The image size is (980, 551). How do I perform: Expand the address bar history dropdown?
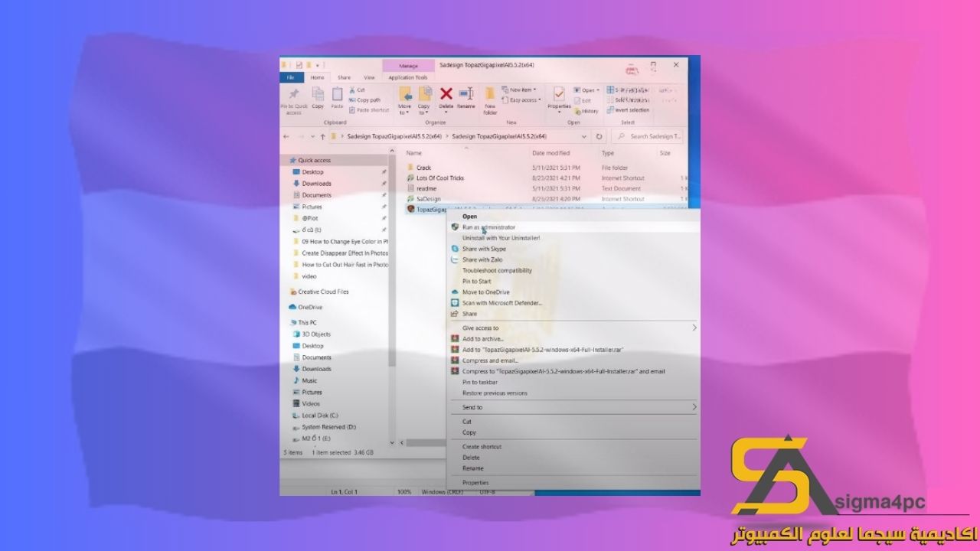click(585, 137)
